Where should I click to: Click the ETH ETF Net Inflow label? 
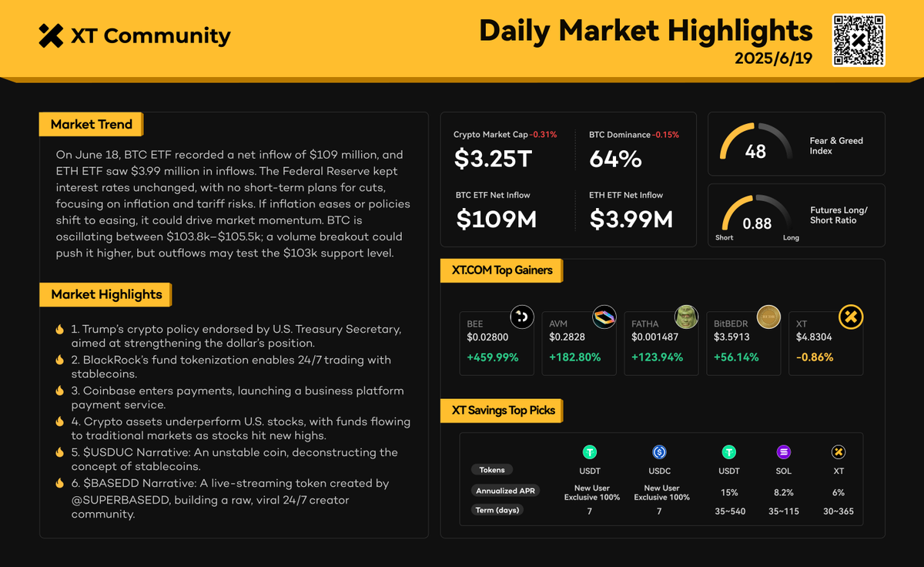(626, 195)
